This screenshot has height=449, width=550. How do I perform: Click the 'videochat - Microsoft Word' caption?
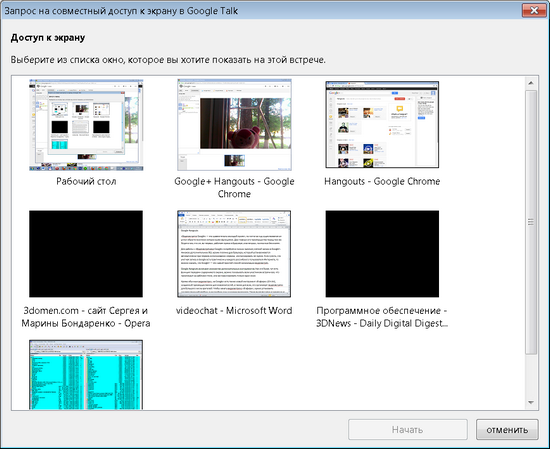pos(234,310)
